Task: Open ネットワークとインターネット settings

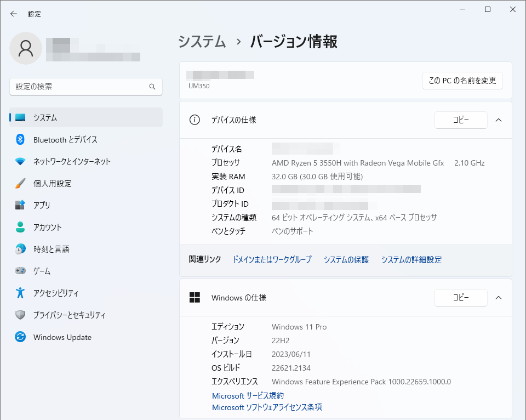Action: (86, 162)
